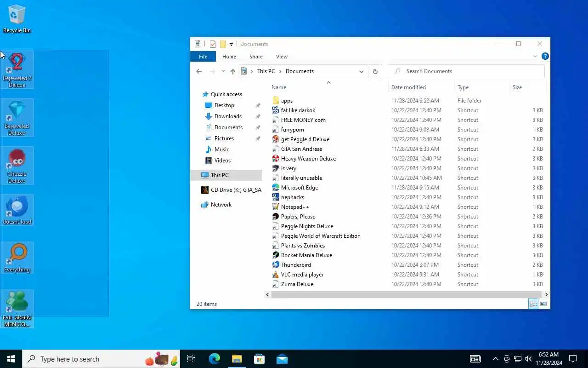Open Customize Quick Access Toolbar dropdown
588x368 pixels.
(x=231, y=45)
